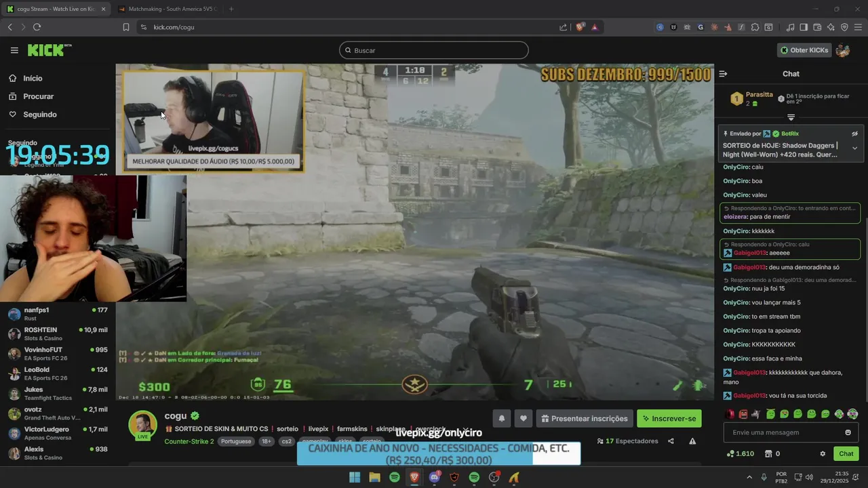Image resolution: width=868 pixels, height=488 pixels.
Task: Open extensions puzzle icon
Action: 755,27
